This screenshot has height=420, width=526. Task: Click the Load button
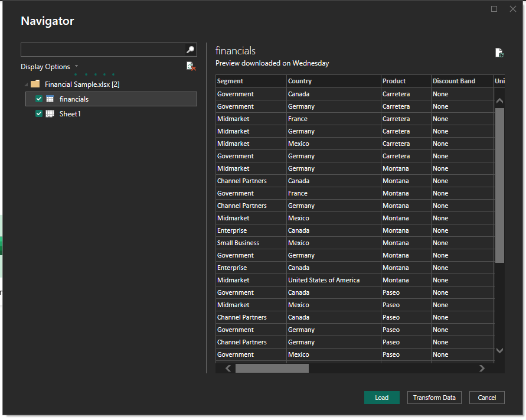pos(381,398)
